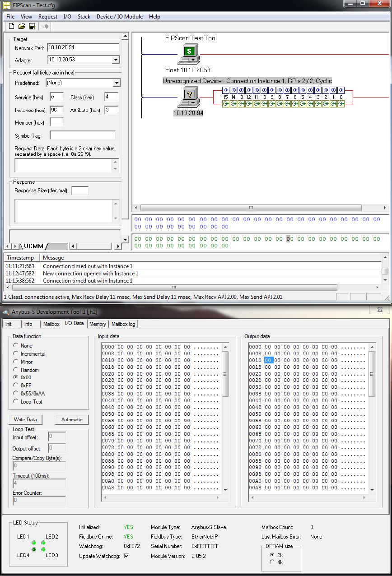Click the Response Size (decimal) field

80,190
